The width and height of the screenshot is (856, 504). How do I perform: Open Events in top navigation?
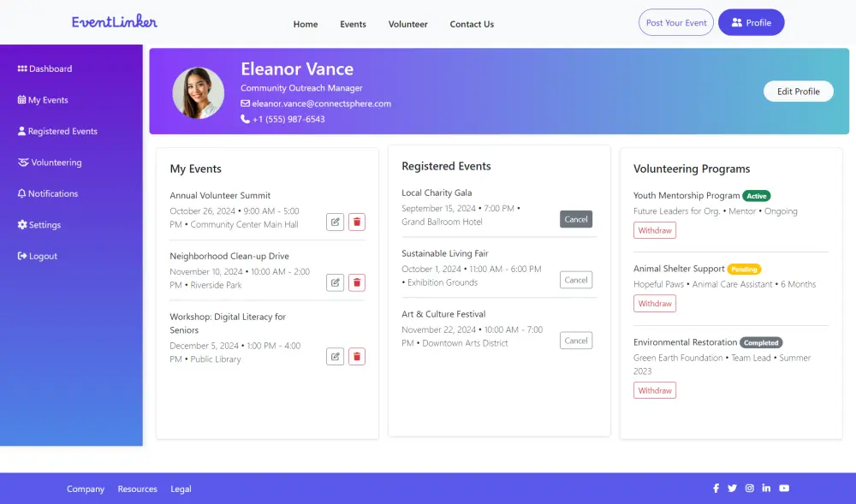(354, 24)
